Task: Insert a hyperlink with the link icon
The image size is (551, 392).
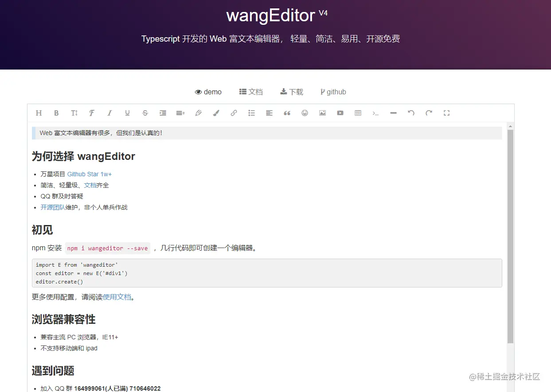Action: (x=234, y=113)
